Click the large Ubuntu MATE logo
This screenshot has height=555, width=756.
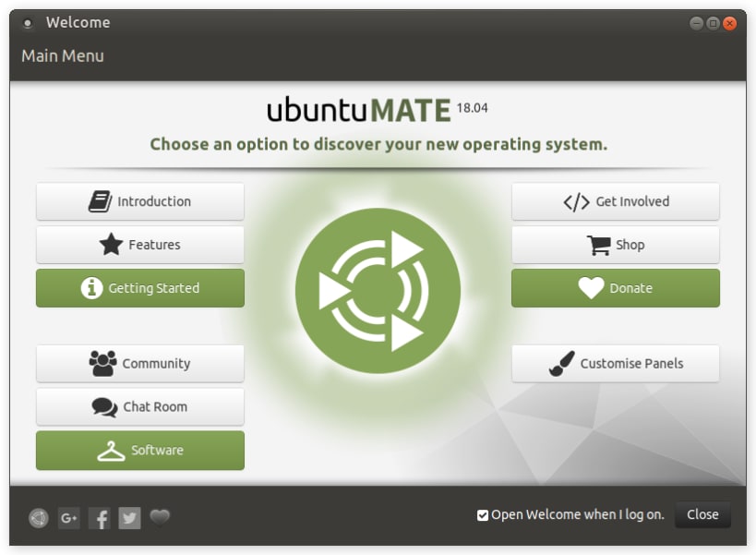[x=378, y=291]
